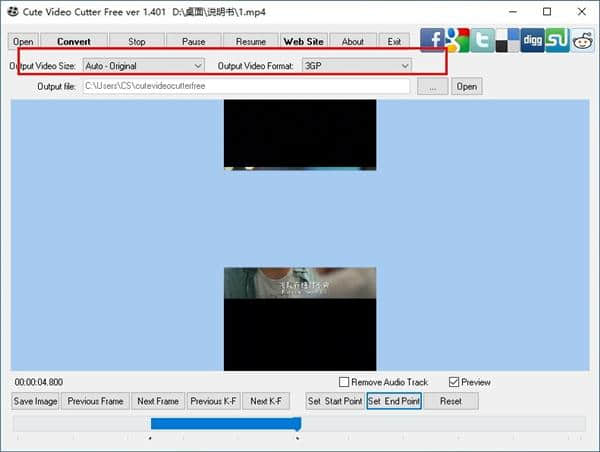600x452 pixels.
Task: Click the Reddit alien icon
Action: (x=582, y=40)
